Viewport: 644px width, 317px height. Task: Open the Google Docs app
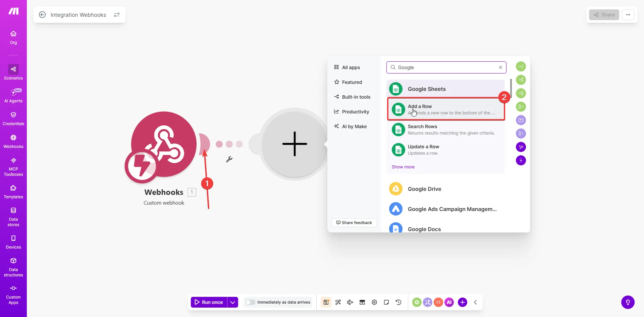[446, 228]
